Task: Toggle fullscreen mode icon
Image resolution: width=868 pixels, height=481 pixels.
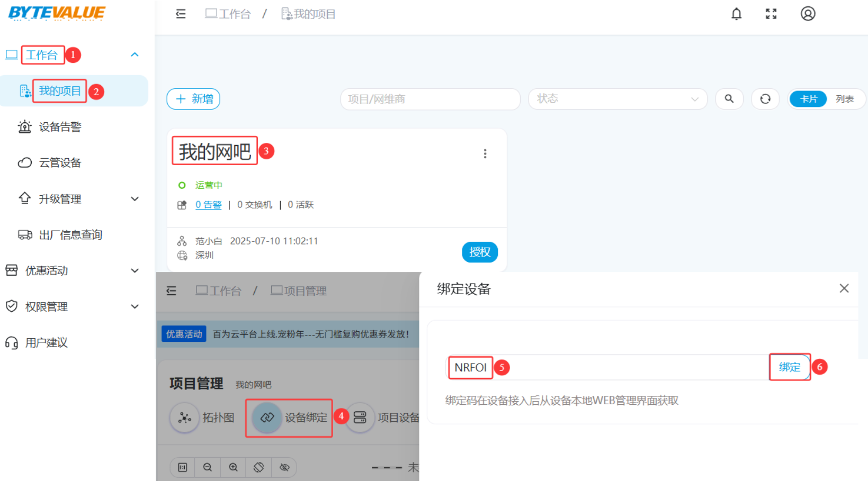Action: [x=771, y=14]
